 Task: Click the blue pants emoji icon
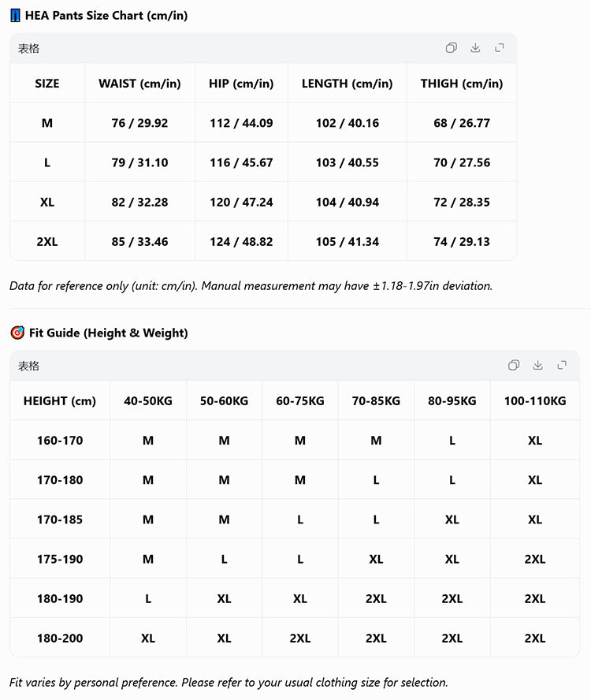[x=15, y=15]
